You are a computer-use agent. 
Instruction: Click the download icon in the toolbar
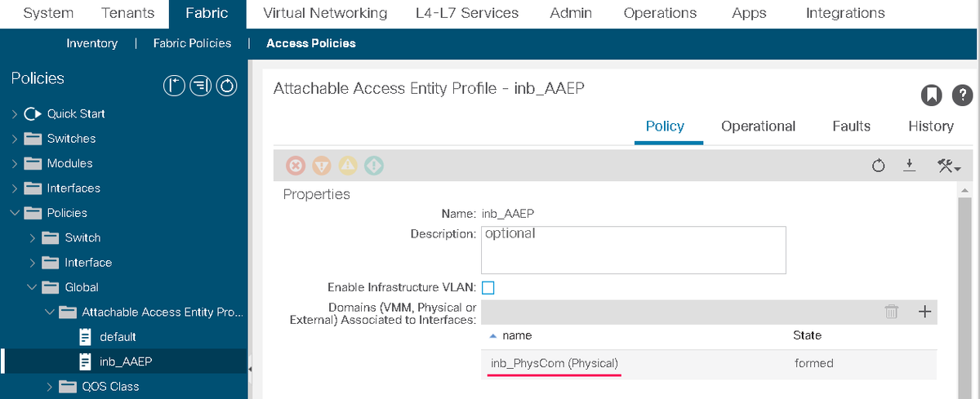909,166
